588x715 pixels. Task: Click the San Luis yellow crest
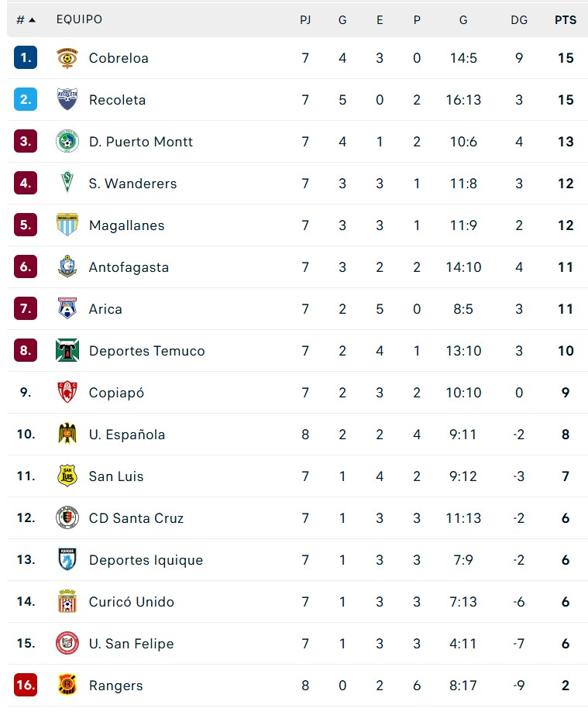(67, 476)
